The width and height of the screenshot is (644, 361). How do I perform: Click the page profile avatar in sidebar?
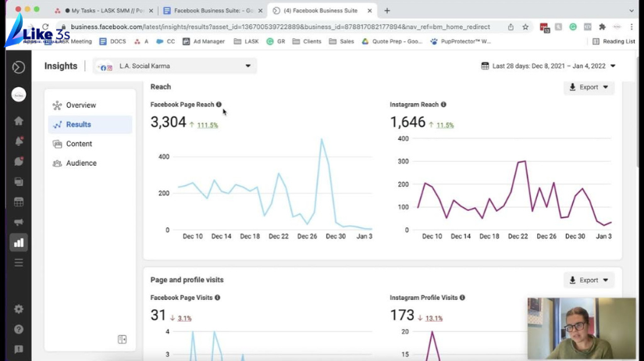[x=19, y=95]
